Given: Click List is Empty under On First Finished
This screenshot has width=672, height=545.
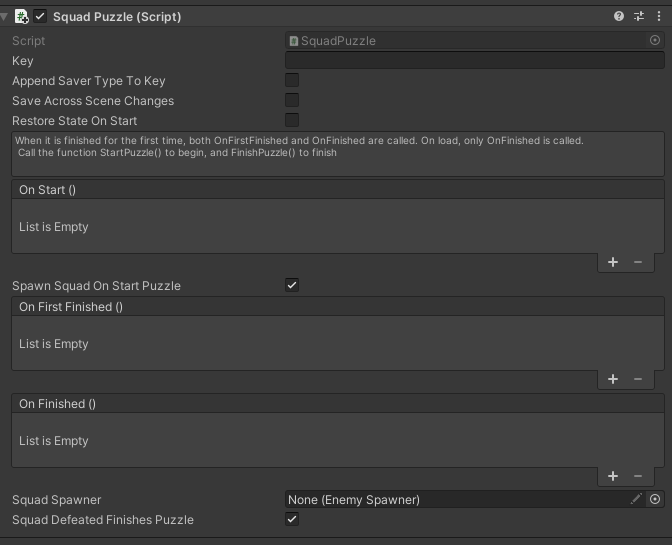Looking at the screenshot, I should coord(54,344).
